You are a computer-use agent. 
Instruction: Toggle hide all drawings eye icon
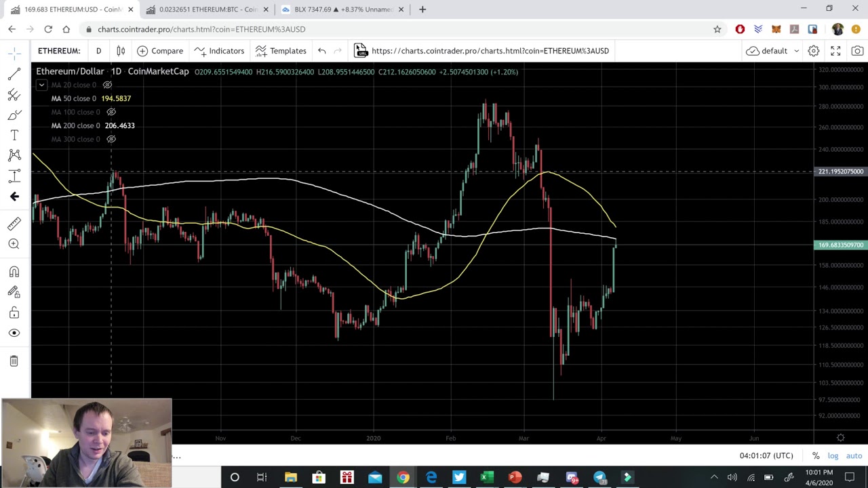14,333
